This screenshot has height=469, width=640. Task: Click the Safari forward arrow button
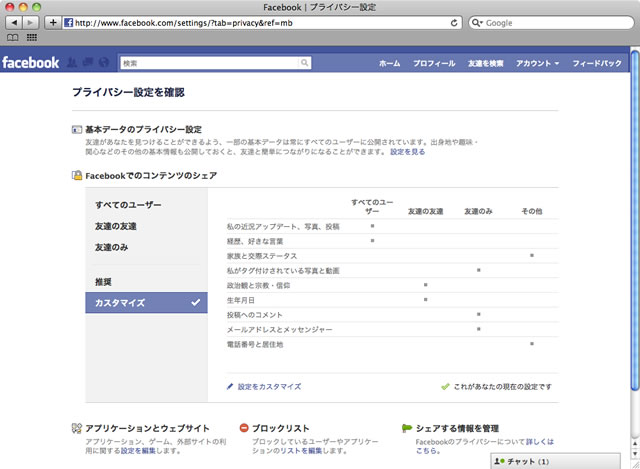[31, 22]
